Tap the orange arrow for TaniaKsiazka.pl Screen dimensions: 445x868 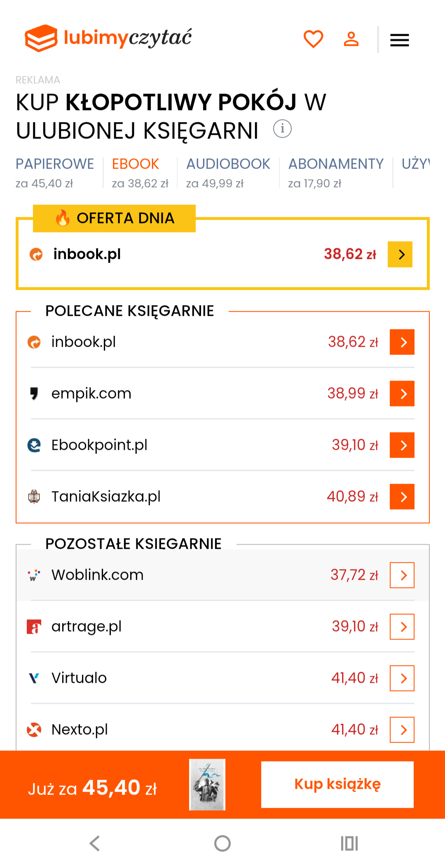(x=402, y=496)
